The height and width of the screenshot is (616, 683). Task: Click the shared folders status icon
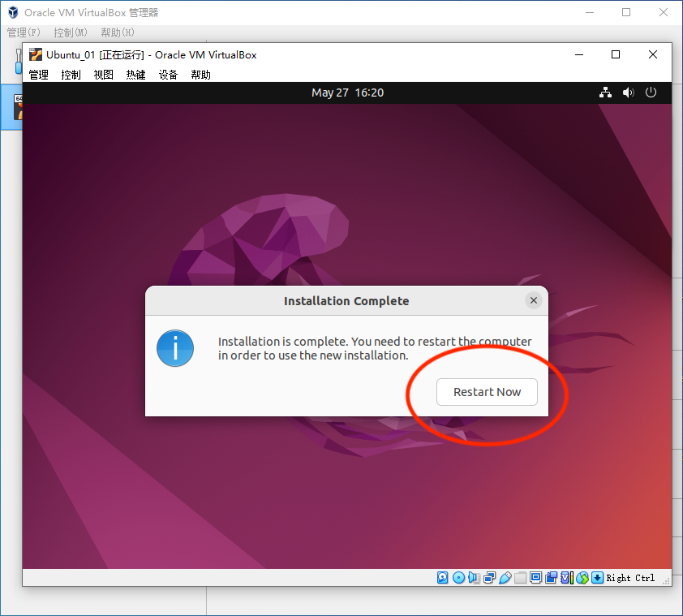click(520, 578)
